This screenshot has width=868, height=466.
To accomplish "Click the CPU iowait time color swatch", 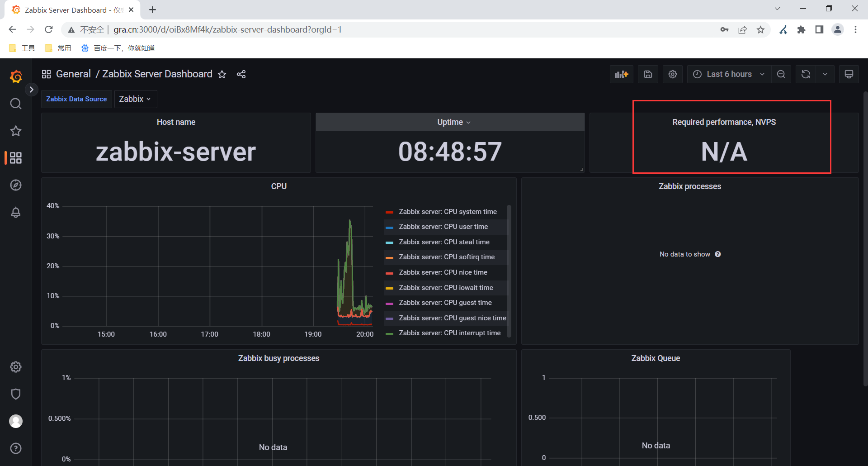I will point(389,288).
